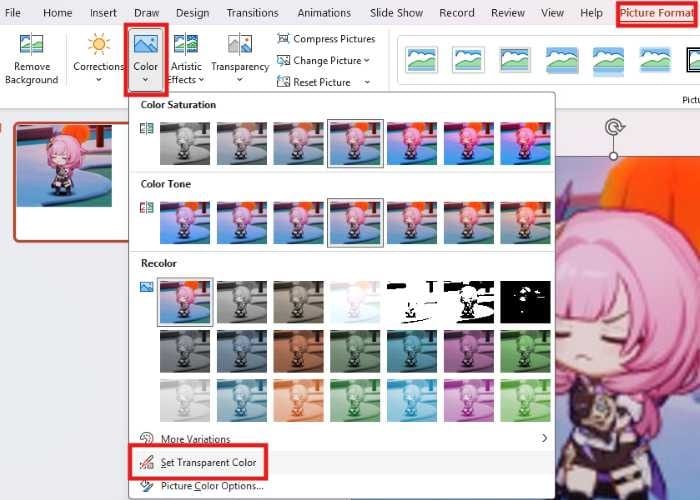
Task: Open the Corrections tool
Action: pyautogui.click(x=98, y=46)
